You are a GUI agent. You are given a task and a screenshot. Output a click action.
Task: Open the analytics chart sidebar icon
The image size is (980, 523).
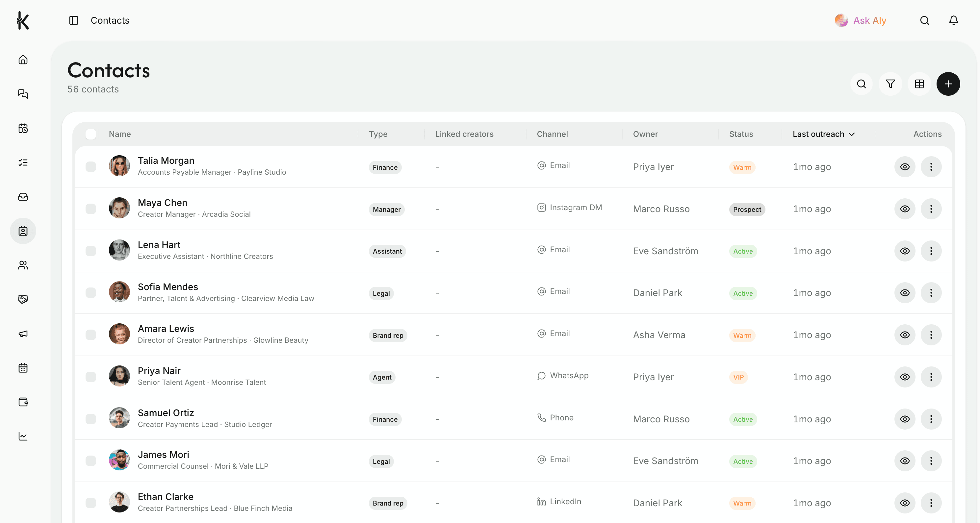[23, 436]
